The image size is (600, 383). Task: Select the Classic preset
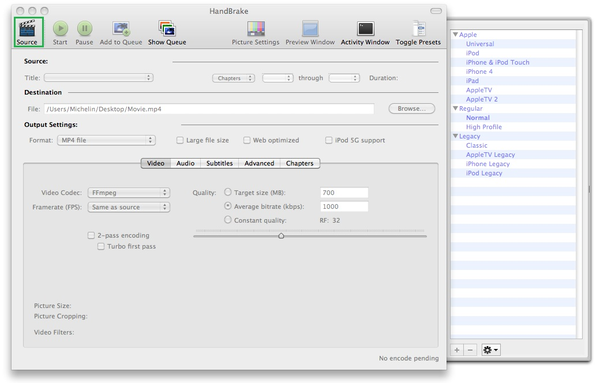point(477,145)
